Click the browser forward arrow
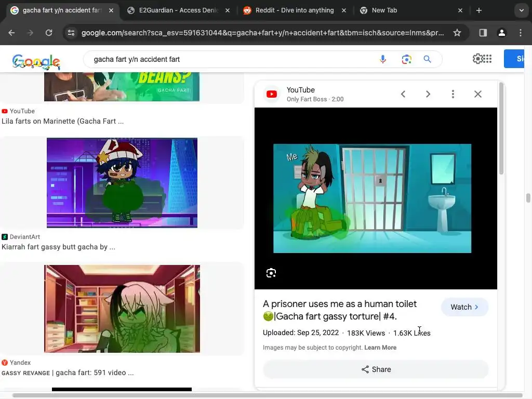This screenshot has width=532, height=399. point(30,33)
